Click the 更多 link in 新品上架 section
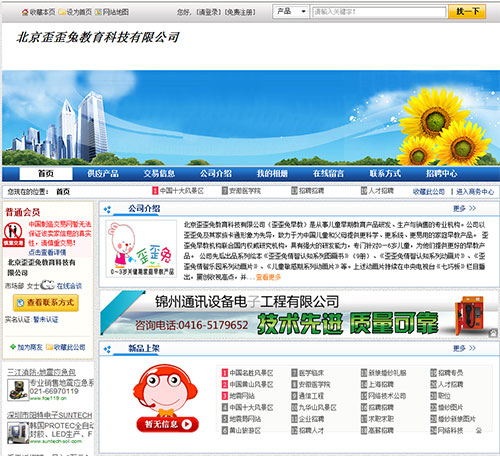The image size is (500, 456). coord(464,348)
